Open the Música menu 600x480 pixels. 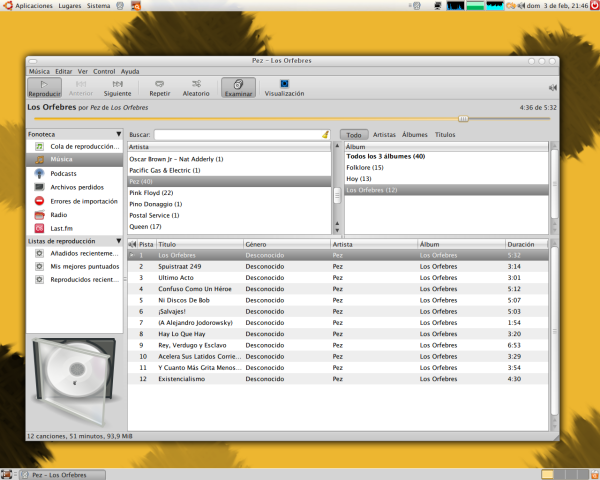tap(39, 72)
